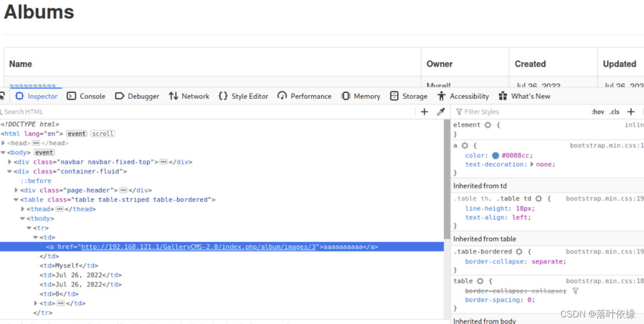Switch to the Accessibility tab
The width and height of the screenshot is (644, 324).
463,96
